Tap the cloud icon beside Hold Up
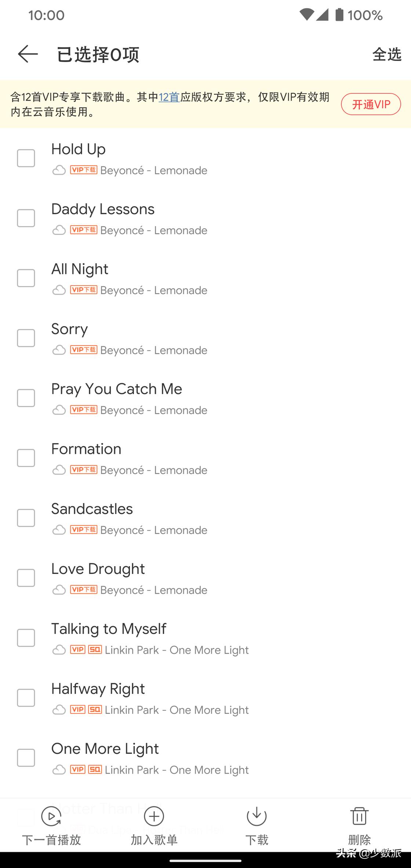This screenshot has width=411, height=868. click(59, 170)
